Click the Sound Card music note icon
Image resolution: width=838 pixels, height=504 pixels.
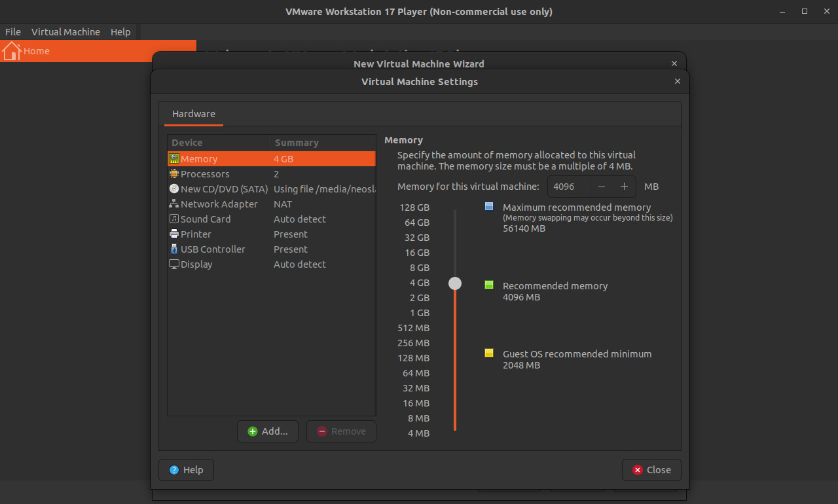point(174,219)
